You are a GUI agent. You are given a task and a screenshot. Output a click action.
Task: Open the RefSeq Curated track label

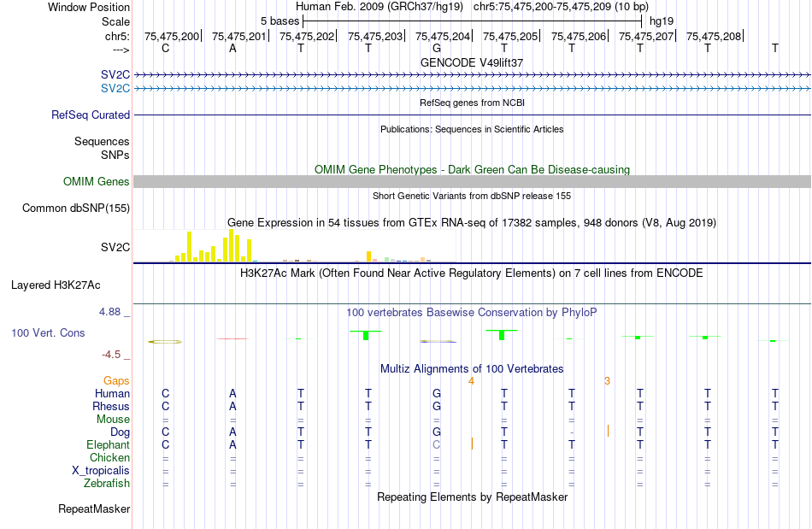90,115
